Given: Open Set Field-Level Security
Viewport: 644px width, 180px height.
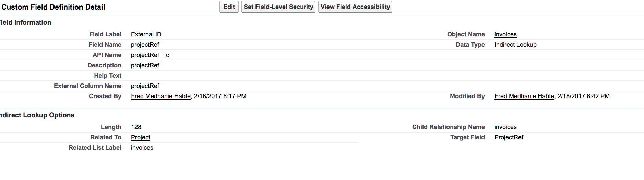Looking at the screenshot, I should pyautogui.click(x=278, y=7).
